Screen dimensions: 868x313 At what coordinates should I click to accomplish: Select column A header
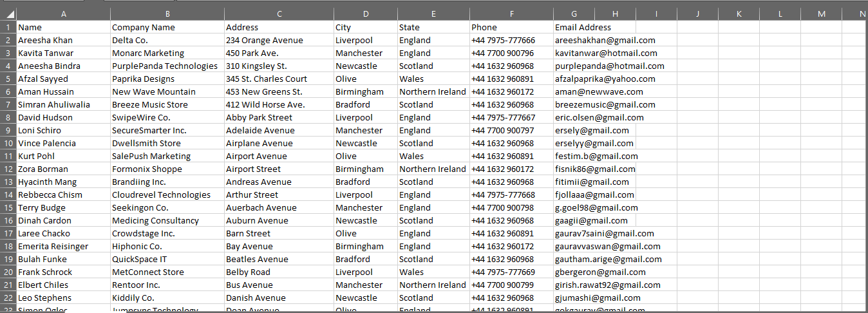63,14
